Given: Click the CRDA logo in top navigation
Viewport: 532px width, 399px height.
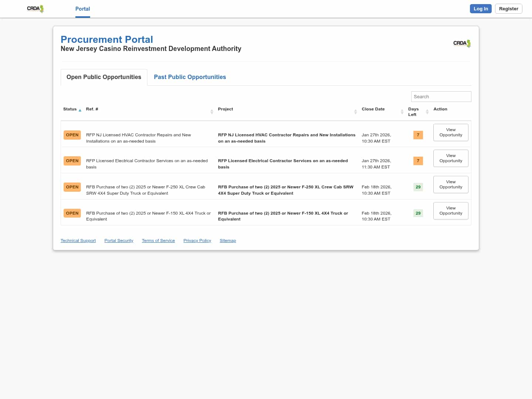Looking at the screenshot, I should coord(35,9).
